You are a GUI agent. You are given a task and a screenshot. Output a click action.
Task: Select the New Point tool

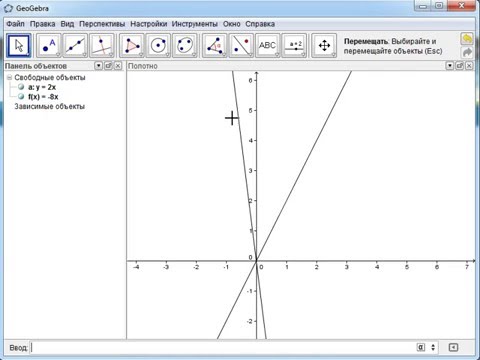(49, 45)
